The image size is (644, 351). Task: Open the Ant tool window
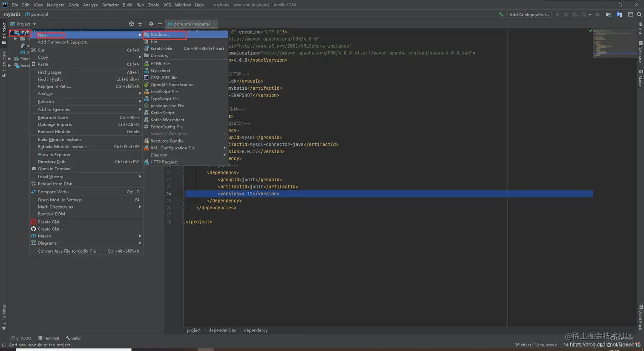(640, 29)
